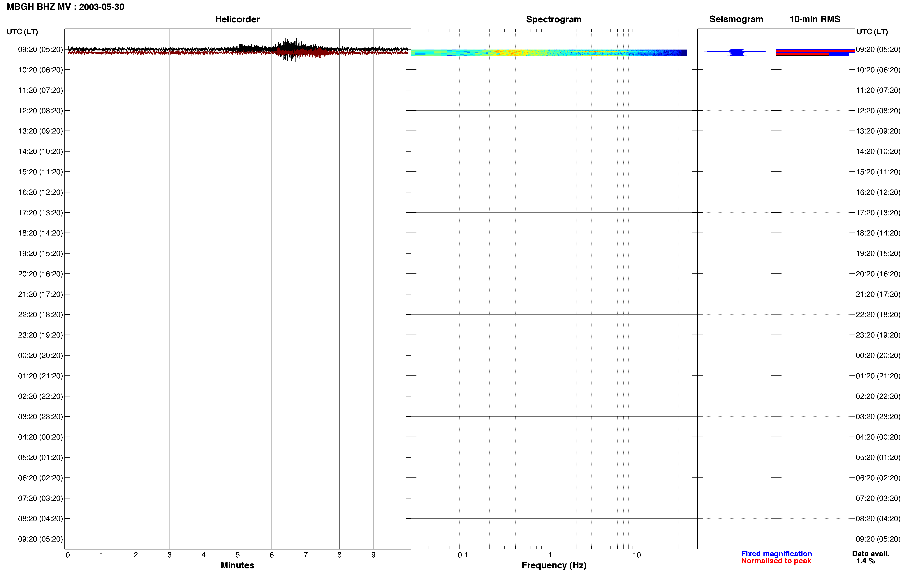924x578 pixels.
Task: Click the 'Fixed magnification' legend text
Action: point(776,554)
